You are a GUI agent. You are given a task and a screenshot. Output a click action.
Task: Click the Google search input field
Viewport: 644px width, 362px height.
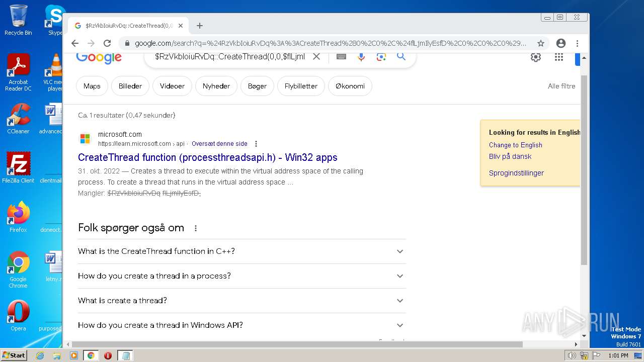pos(229,57)
